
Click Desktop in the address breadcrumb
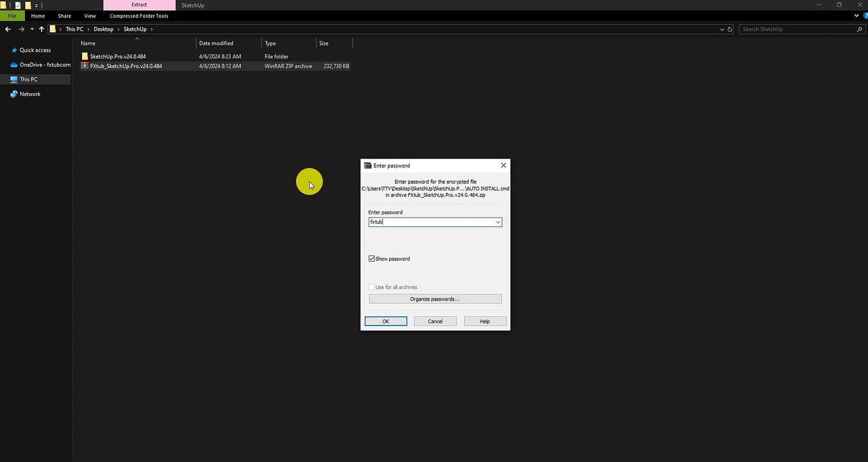pyautogui.click(x=103, y=29)
